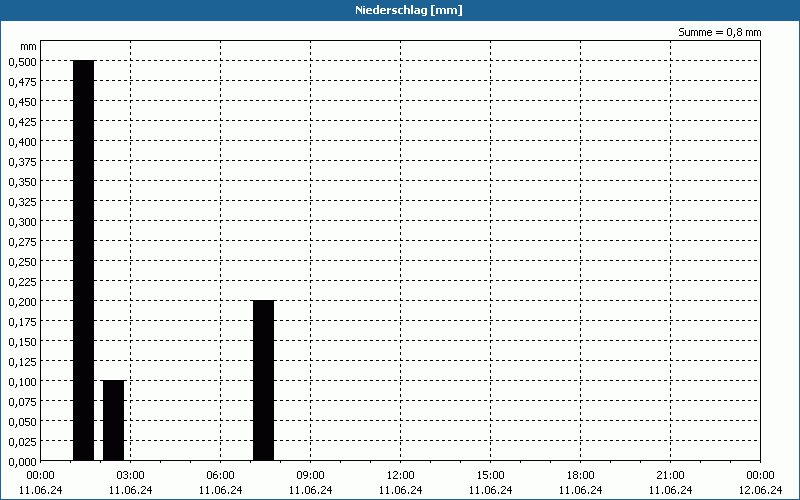Select the 0,300 y-axis value
This screenshot has height=500, width=800.
pyautogui.click(x=23, y=222)
